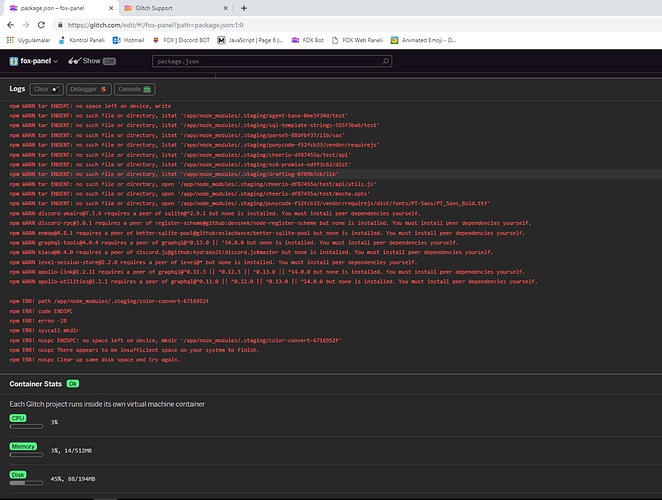Image resolution: width=662 pixels, height=500 pixels.
Task: Click the Container Stats Ok badge
Action: click(x=73, y=384)
